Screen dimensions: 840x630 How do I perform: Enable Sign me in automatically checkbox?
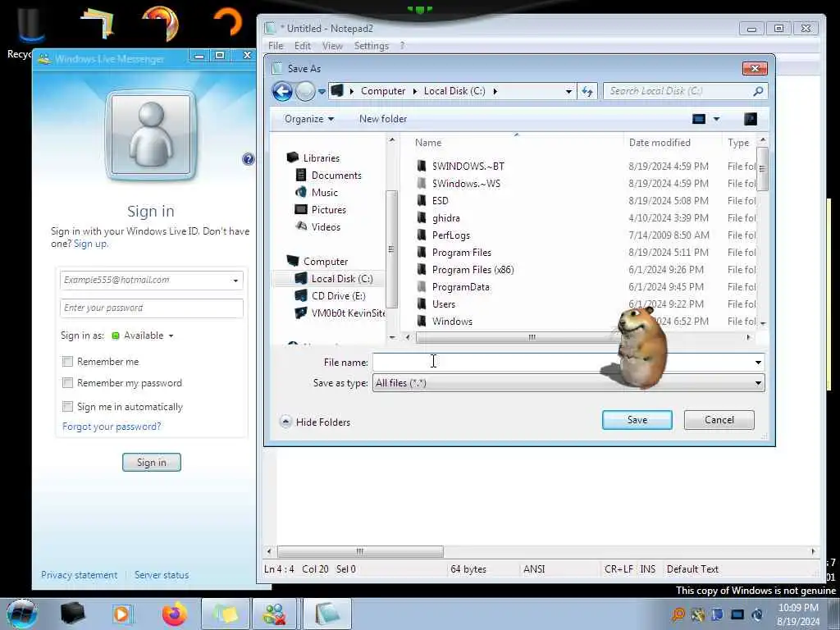pyautogui.click(x=67, y=407)
